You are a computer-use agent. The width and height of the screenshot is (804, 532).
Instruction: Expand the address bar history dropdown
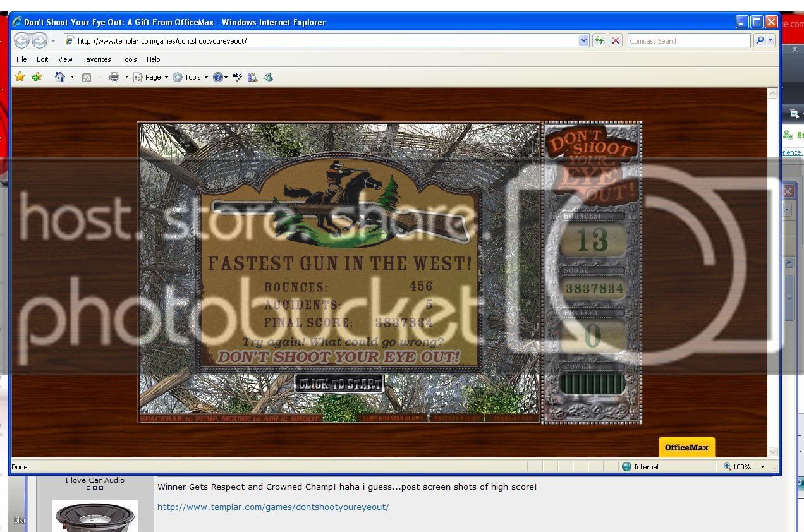pos(583,41)
